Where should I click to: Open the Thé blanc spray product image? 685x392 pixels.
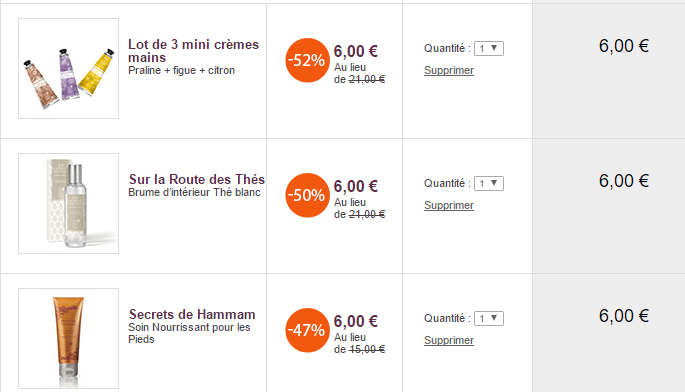pyautogui.click(x=69, y=203)
